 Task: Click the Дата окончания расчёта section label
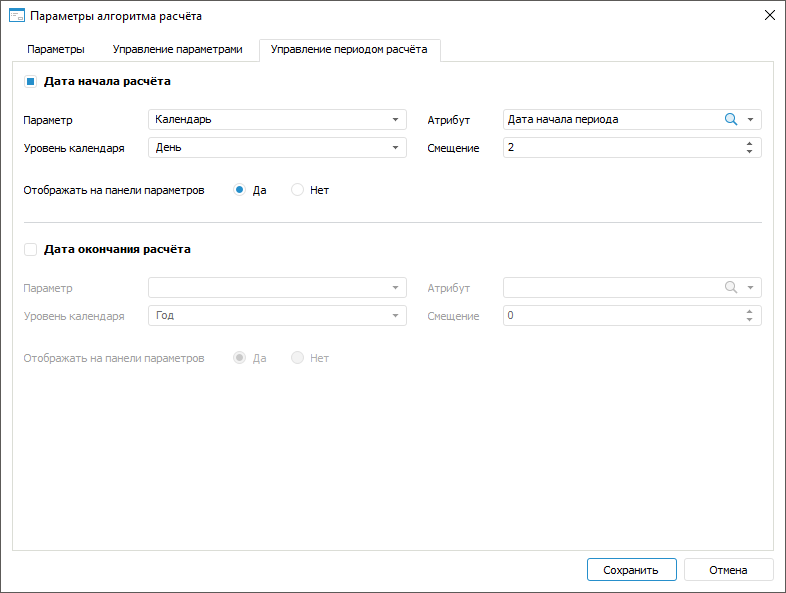[x=117, y=250]
